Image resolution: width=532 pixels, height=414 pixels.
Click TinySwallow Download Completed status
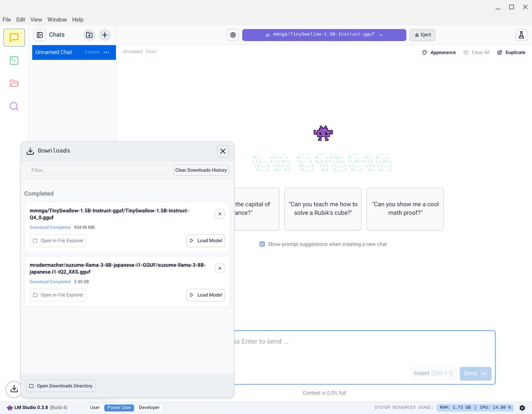(x=50, y=227)
